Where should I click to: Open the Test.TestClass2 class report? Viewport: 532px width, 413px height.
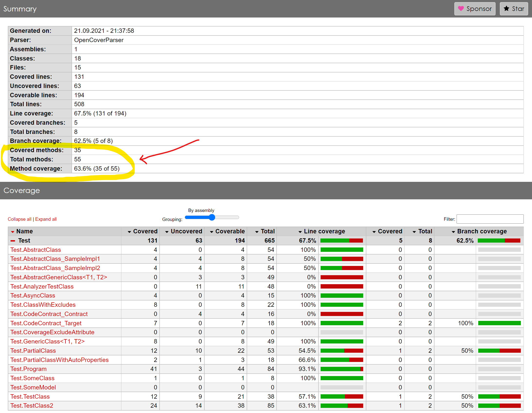[31, 405]
